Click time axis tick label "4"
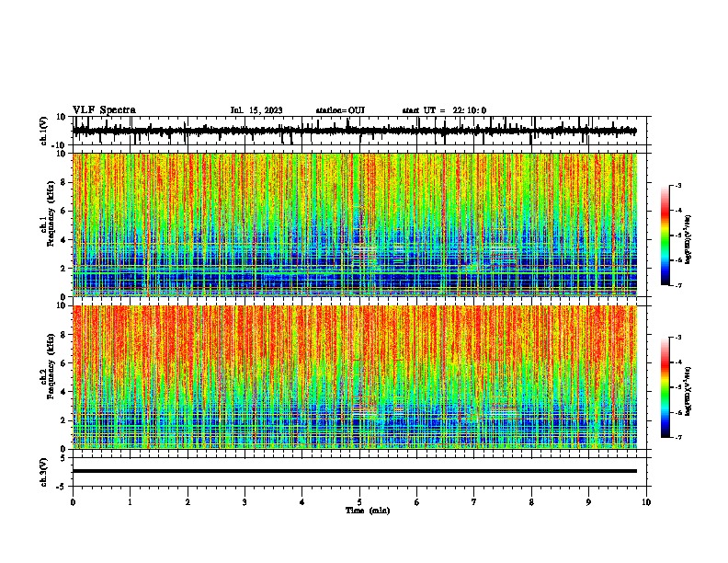The height and width of the screenshot is (563, 728). click(302, 502)
